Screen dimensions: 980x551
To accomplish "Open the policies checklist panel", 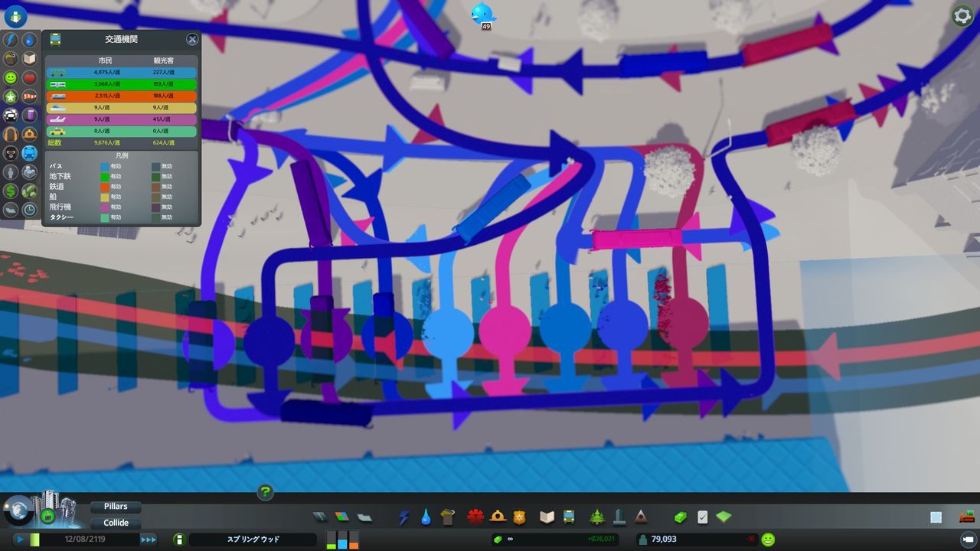I will click(x=702, y=517).
